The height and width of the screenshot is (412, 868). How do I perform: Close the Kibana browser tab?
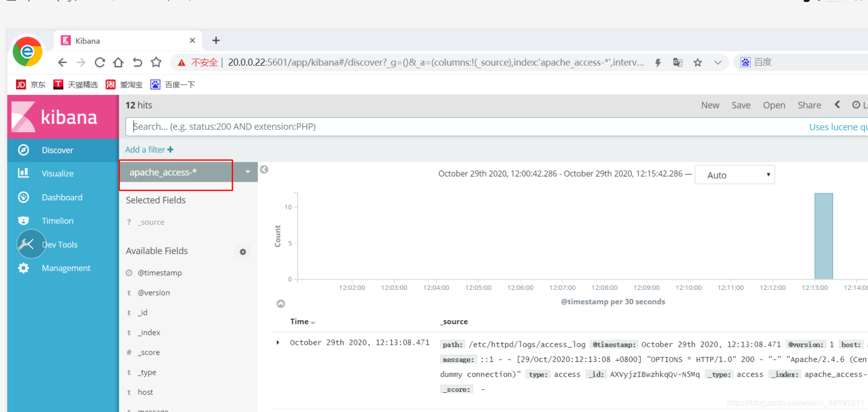pyautogui.click(x=192, y=40)
